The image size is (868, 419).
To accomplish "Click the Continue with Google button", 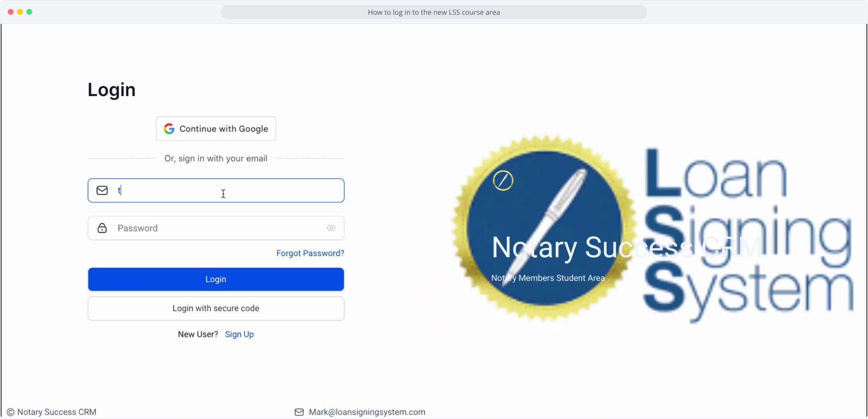I will (x=216, y=129).
